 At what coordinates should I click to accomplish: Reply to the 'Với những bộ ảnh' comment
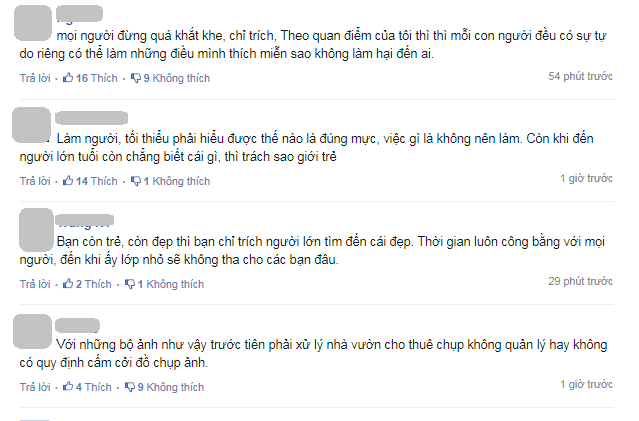(x=35, y=387)
